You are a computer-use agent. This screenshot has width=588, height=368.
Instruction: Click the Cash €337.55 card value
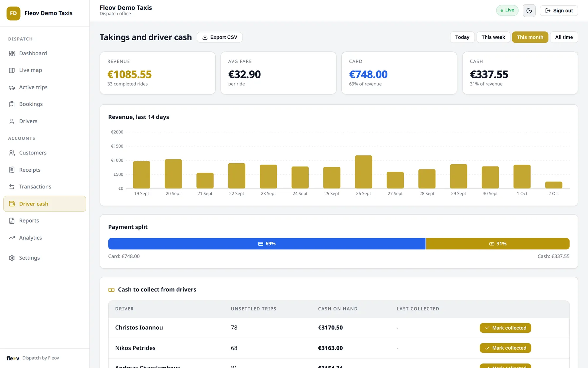(489, 75)
